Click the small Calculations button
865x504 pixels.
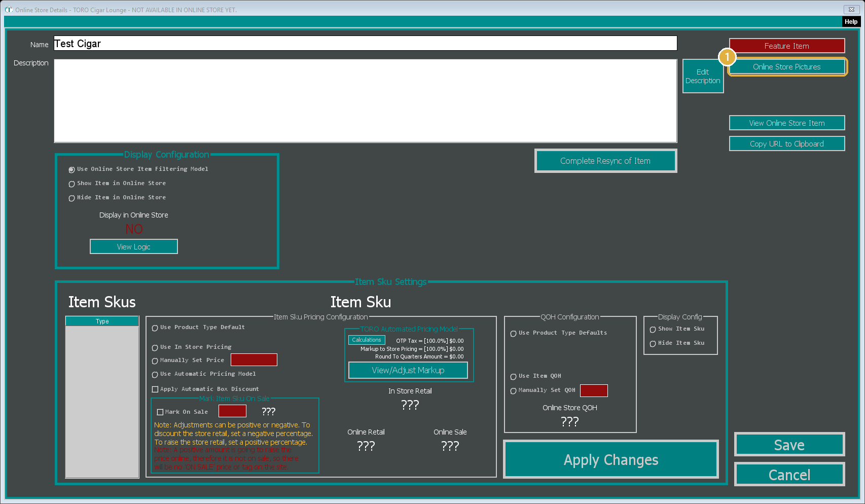click(367, 340)
